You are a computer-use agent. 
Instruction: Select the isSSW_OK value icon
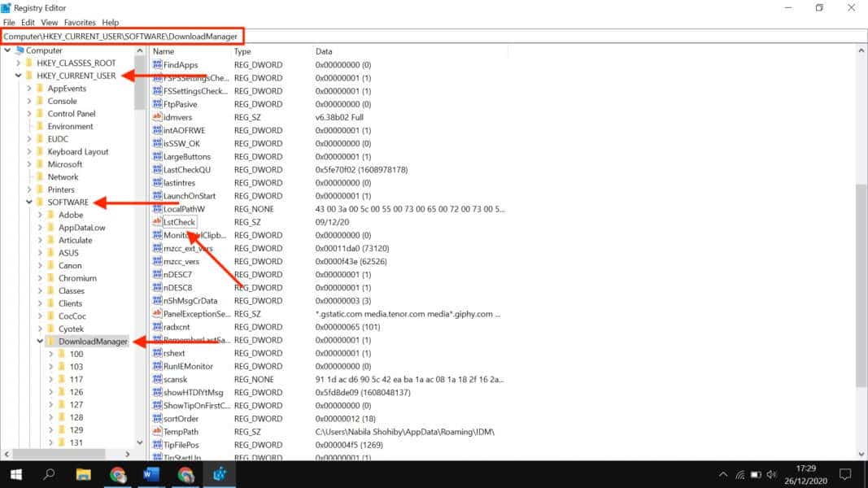coord(157,143)
